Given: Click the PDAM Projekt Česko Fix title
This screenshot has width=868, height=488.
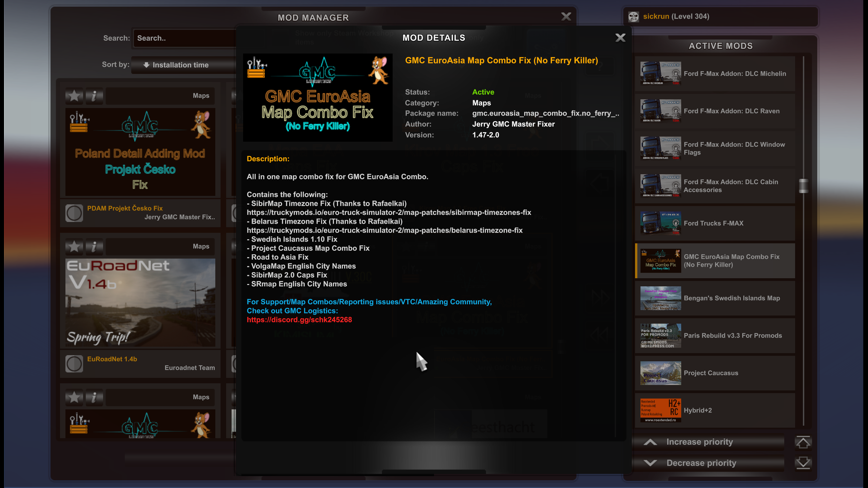Looking at the screenshot, I should coord(125,208).
